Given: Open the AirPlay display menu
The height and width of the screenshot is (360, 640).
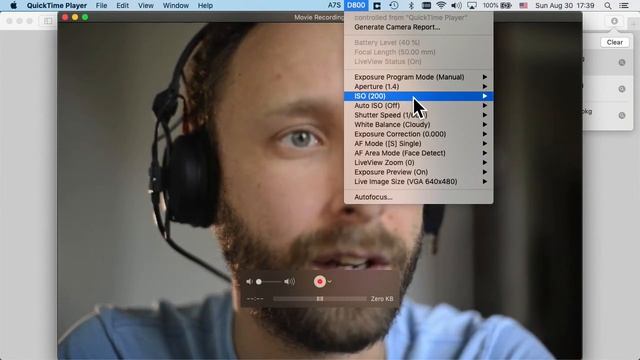Looking at the screenshot, I should coord(472,5).
